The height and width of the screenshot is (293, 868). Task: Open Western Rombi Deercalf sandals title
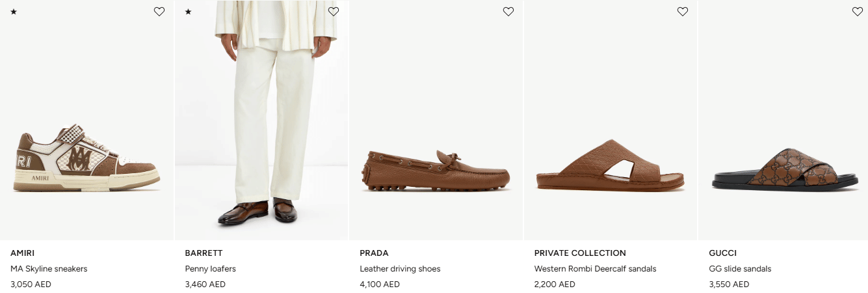click(x=595, y=268)
